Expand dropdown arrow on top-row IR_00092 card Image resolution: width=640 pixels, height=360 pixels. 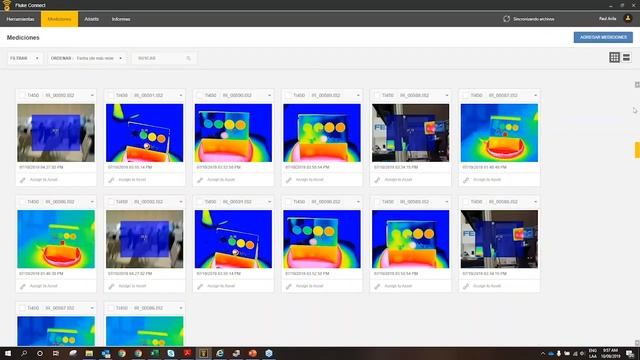(x=92, y=96)
